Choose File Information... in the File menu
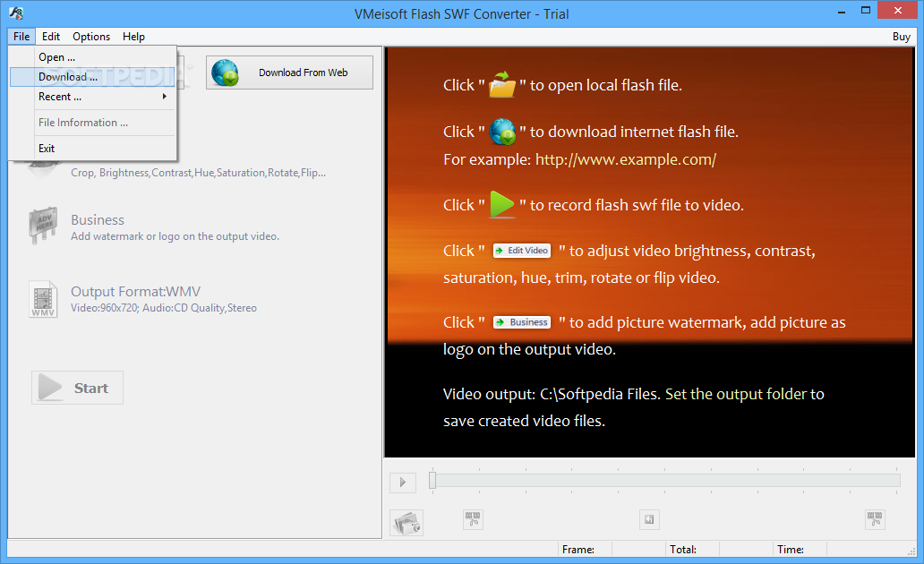 (x=92, y=123)
